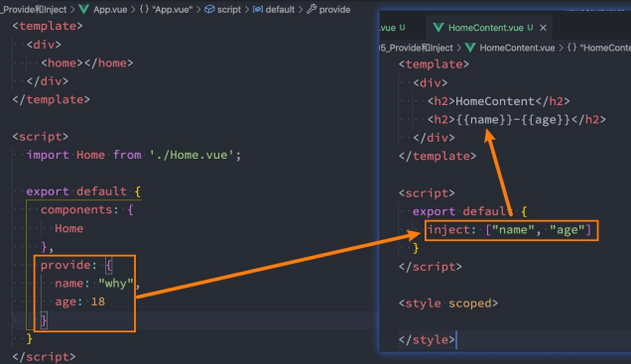Click the Vue icon on HomeContent.vue tab
Viewport: 631px width, 364px height.
439,28
